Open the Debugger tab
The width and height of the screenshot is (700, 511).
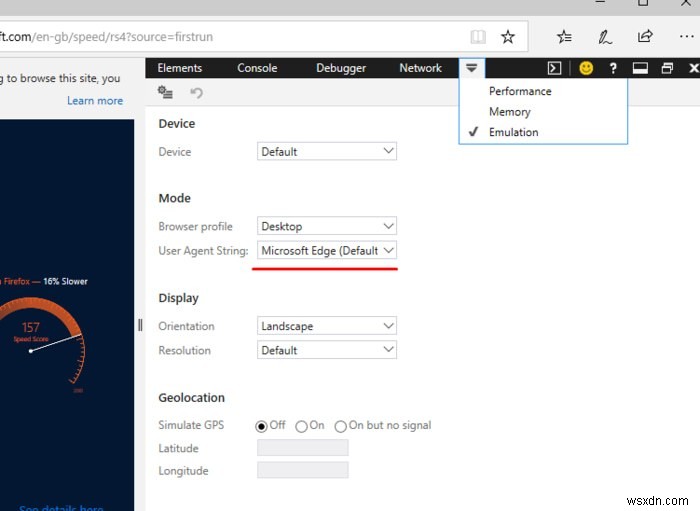click(341, 68)
